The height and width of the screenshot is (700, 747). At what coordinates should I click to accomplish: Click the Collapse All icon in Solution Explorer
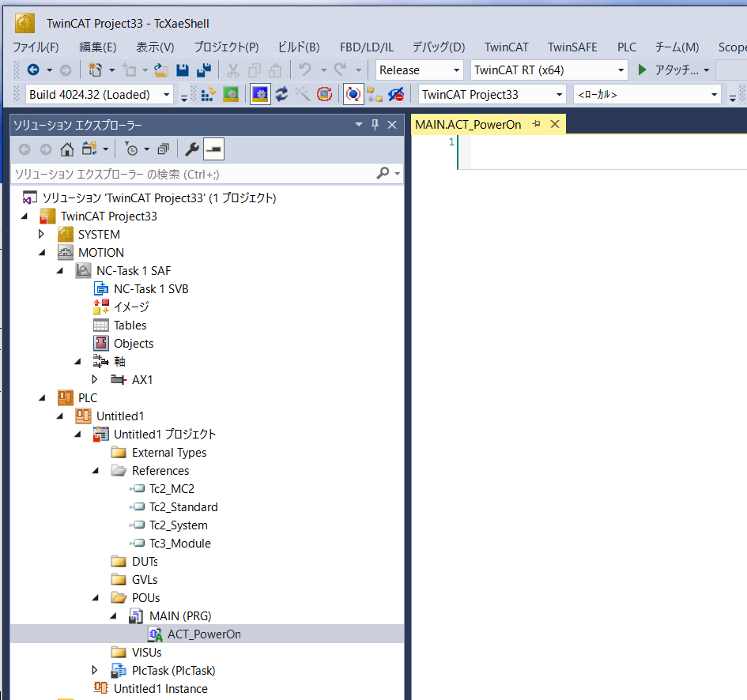pyautogui.click(x=164, y=149)
